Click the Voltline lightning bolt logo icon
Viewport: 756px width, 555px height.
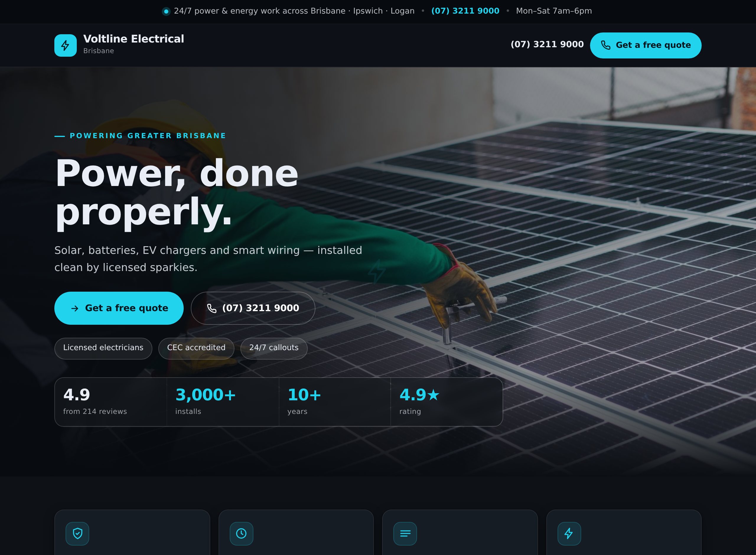(66, 45)
